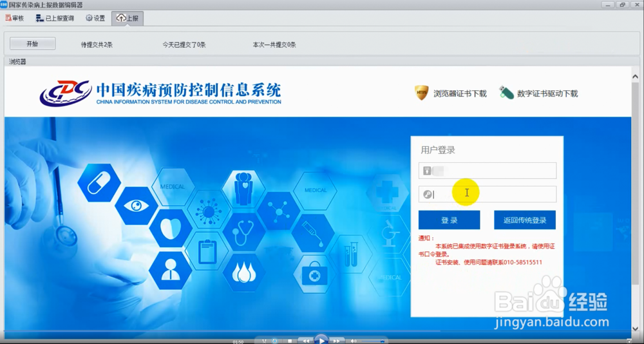Click the 今天已提交了0条 status text

pos(184,45)
